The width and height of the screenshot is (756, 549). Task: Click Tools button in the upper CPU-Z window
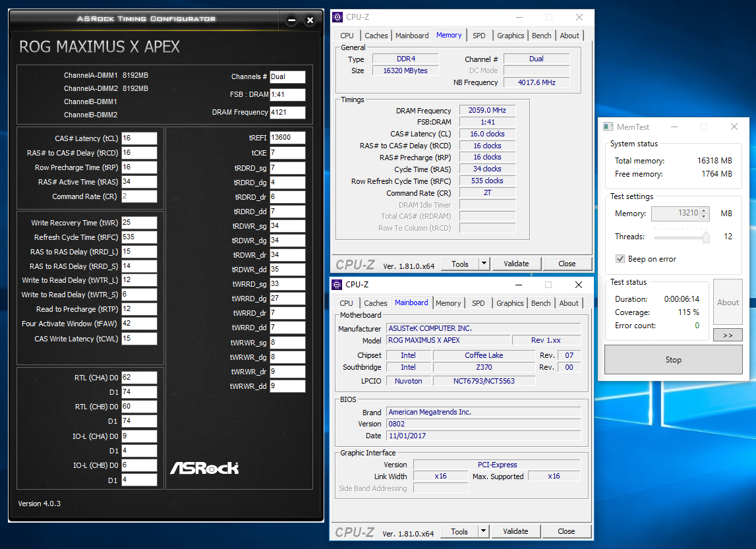tap(460, 264)
